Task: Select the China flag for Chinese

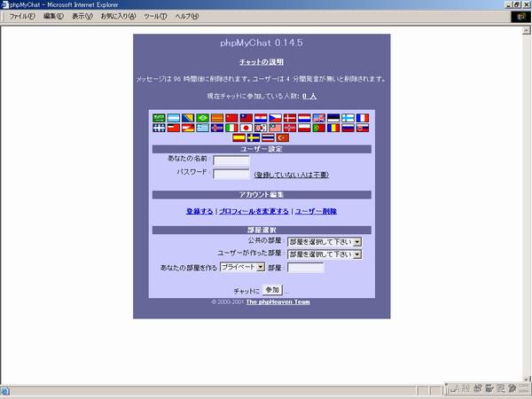Action: (x=231, y=118)
